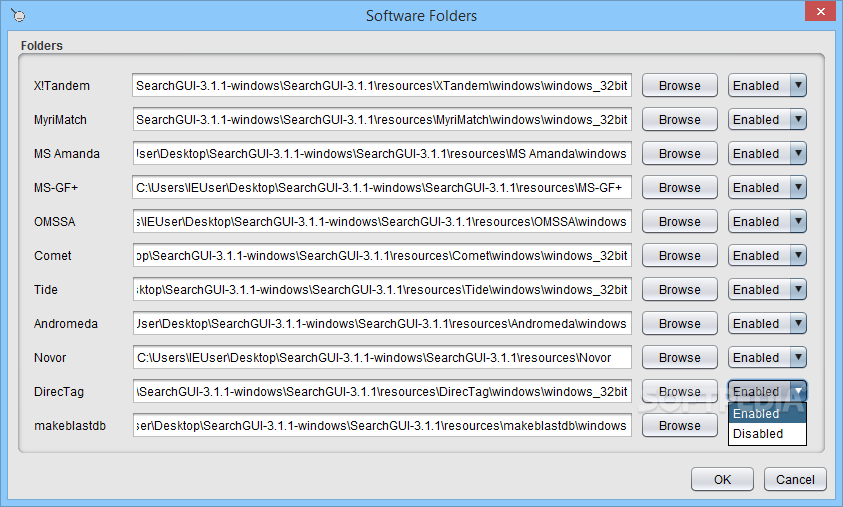The width and height of the screenshot is (843, 507).
Task: Browse for the Tide folder
Action: [x=680, y=290]
